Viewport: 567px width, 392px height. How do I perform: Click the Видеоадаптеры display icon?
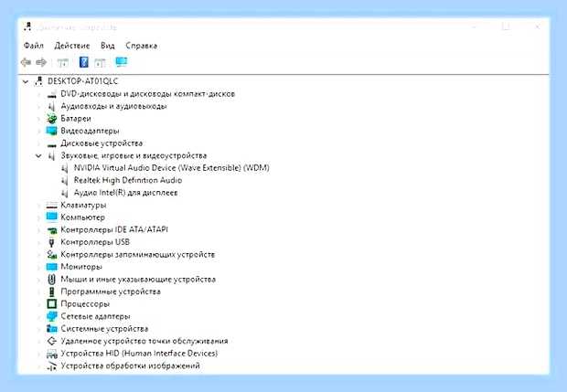click(x=52, y=131)
